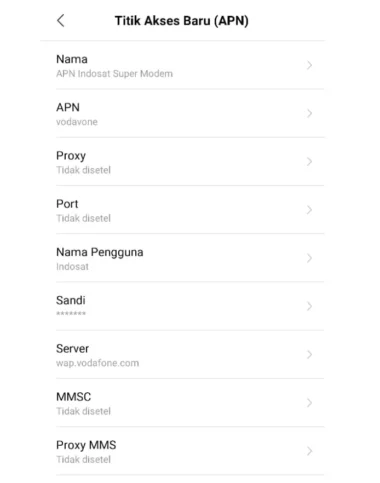Select the APN setting entry
Image resolution: width=380 pixels, height=483 pixels.
190,114
